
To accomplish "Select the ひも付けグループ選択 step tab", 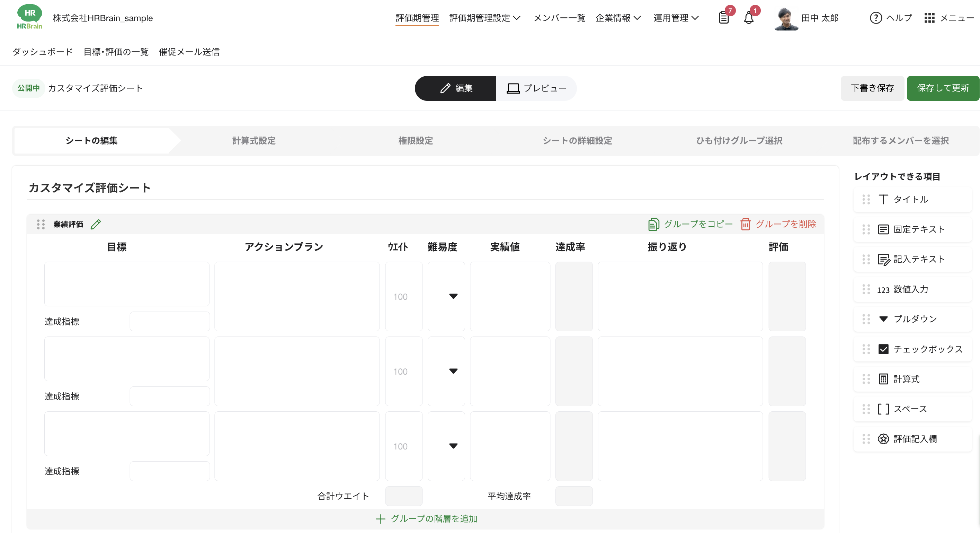I will point(739,141).
